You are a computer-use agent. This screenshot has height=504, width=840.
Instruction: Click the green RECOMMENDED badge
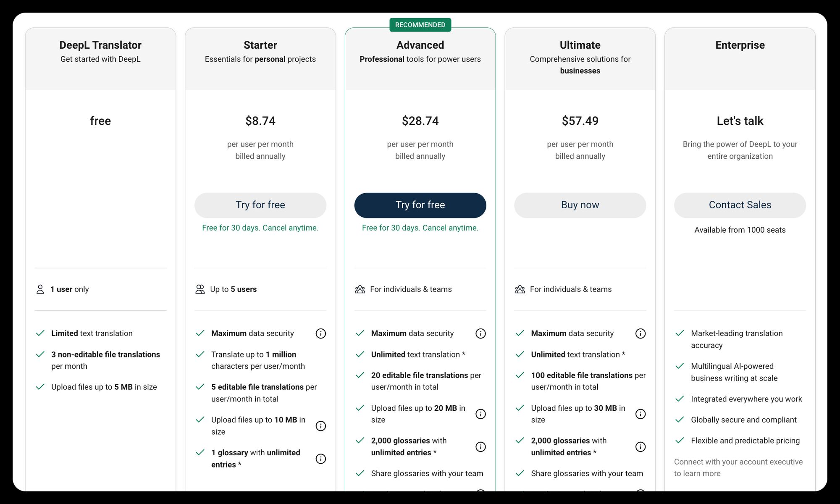(x=420, y=25)
